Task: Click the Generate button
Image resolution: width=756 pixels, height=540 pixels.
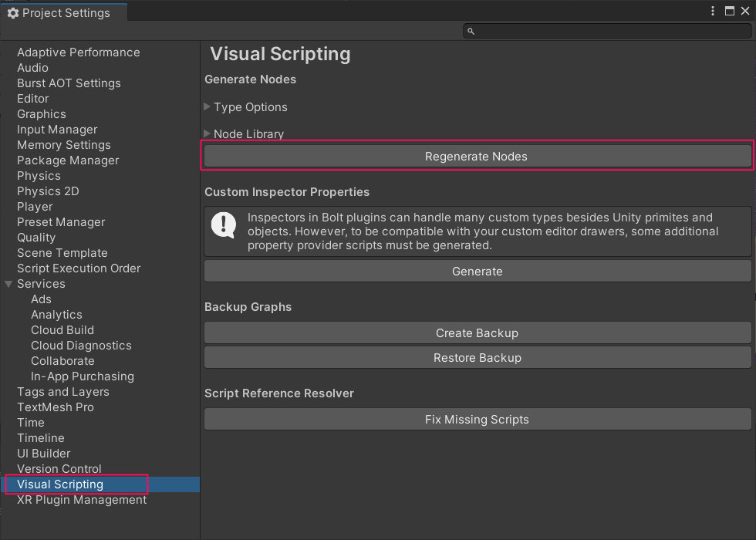Action: pos(477,272)
